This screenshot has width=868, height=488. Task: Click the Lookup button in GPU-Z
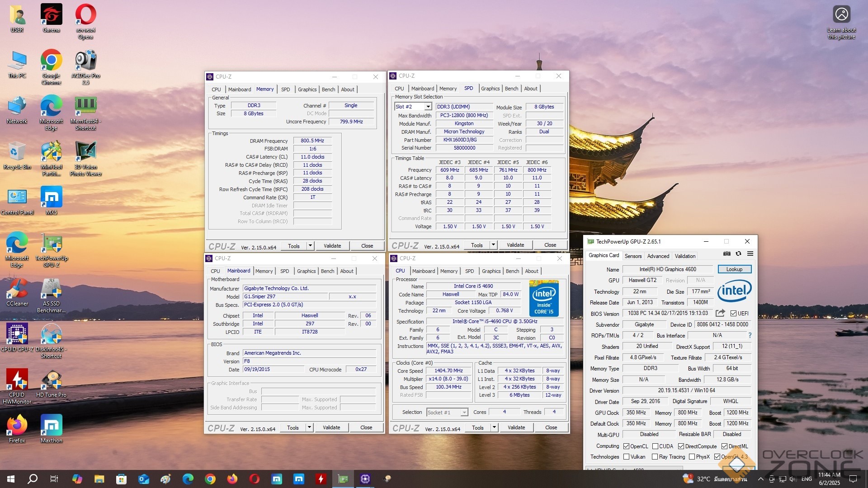(734, 269)
